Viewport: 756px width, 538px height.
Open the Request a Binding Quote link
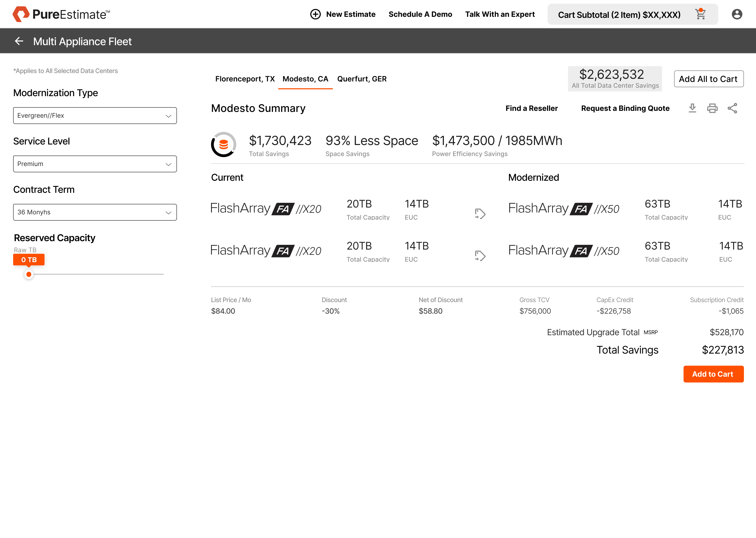tap(625, 108)
